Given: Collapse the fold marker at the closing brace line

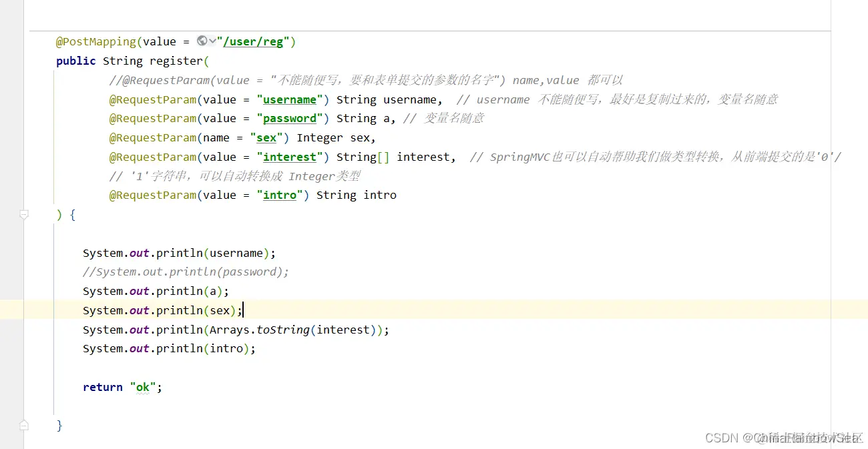Looking at the screenshot, I should pos(24,425).
